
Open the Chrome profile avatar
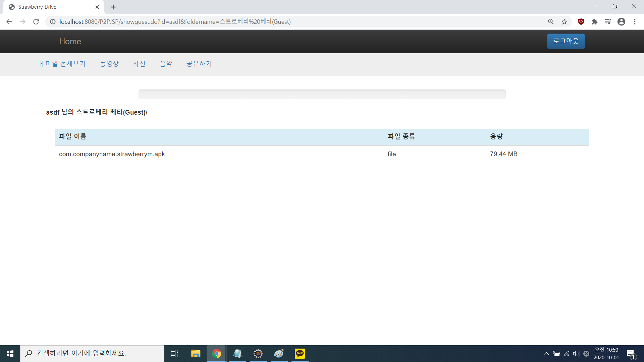point(621,21)
